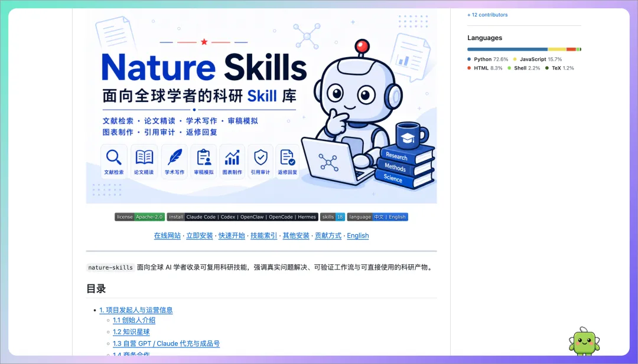
Task: Open the 在线网站 link
Action: (x=167, y=235)
